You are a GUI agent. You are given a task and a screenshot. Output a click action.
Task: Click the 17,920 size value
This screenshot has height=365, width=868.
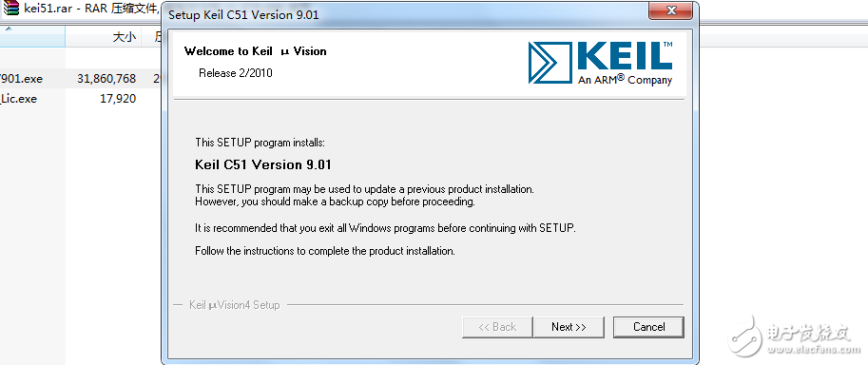coord(118,99)
